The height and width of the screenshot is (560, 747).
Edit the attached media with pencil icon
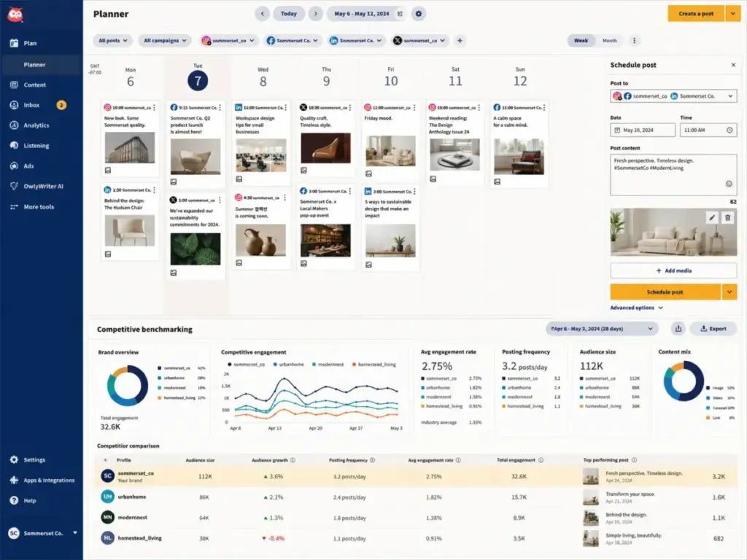click(x=712, y=217)
